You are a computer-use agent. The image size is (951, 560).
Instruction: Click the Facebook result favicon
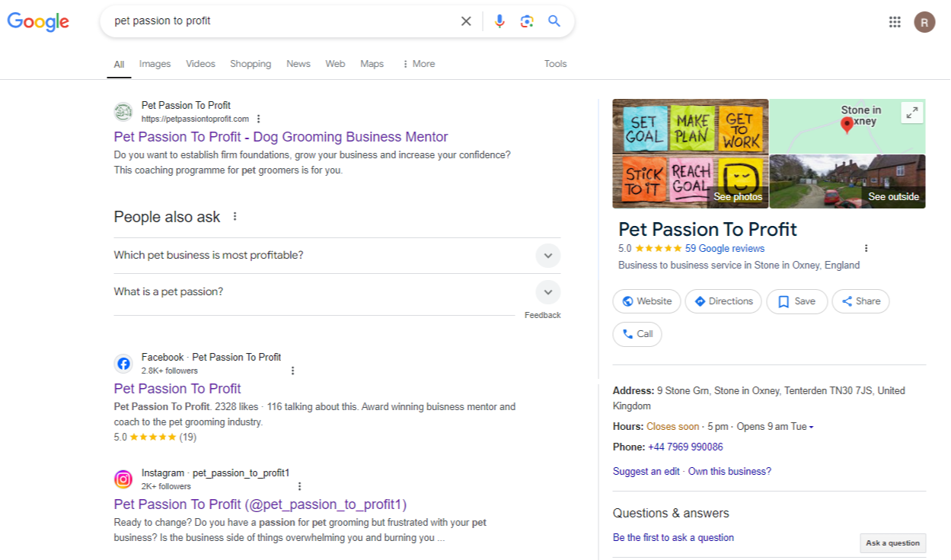[x=123, y=364]
